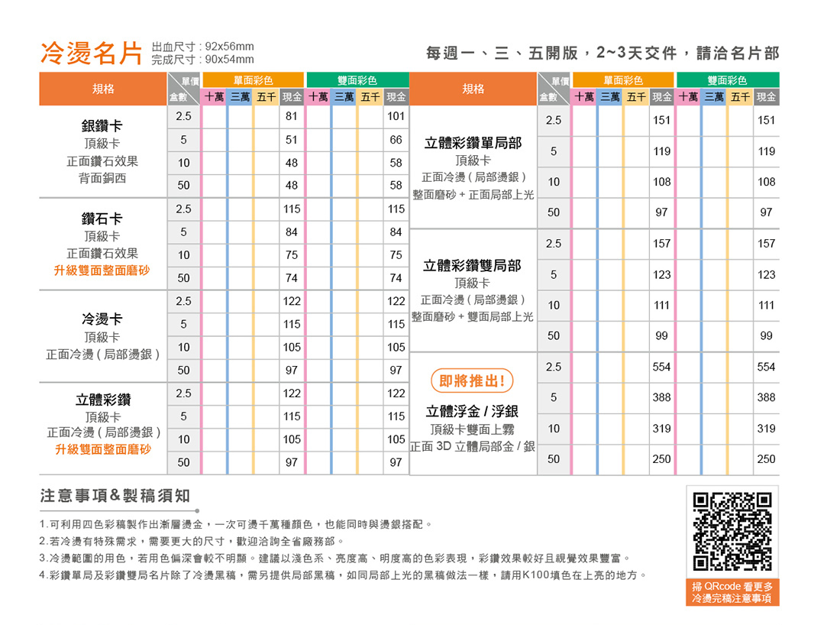Viewport: 840px width, 625px height.
Task: Click note 1 about '四色彩稿製作出漸層燙金'
Action: pyautogui.click(x=236, y=524)
